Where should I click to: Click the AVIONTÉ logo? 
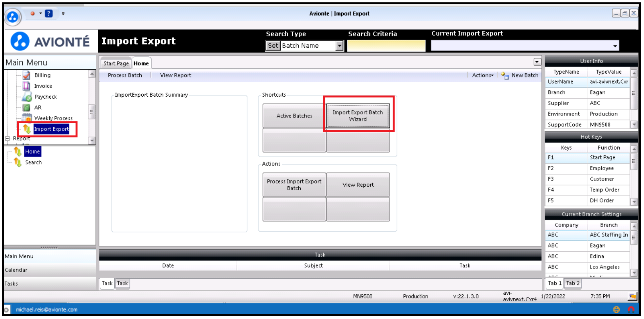50,41
